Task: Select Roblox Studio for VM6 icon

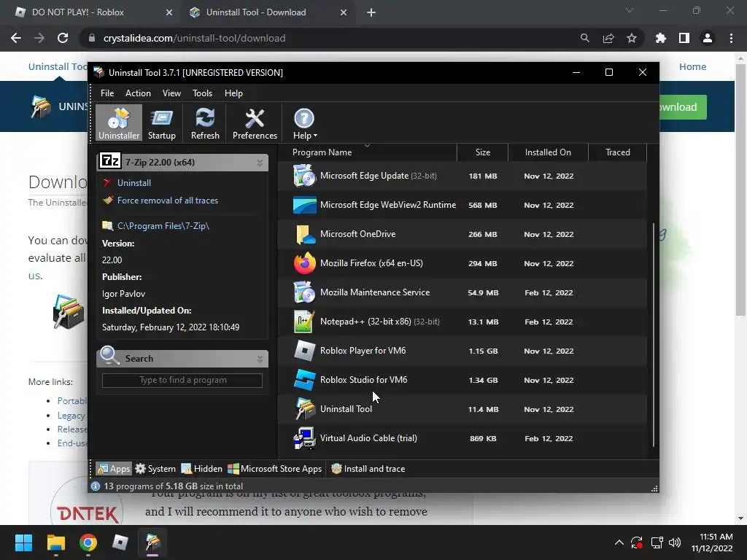Action: point(304,380)
